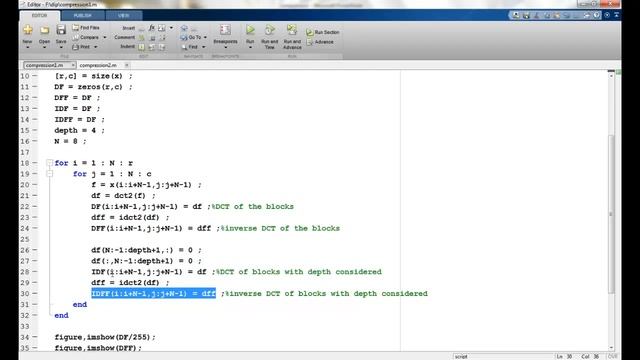Apply smart indent with the Indent icon

141,47
